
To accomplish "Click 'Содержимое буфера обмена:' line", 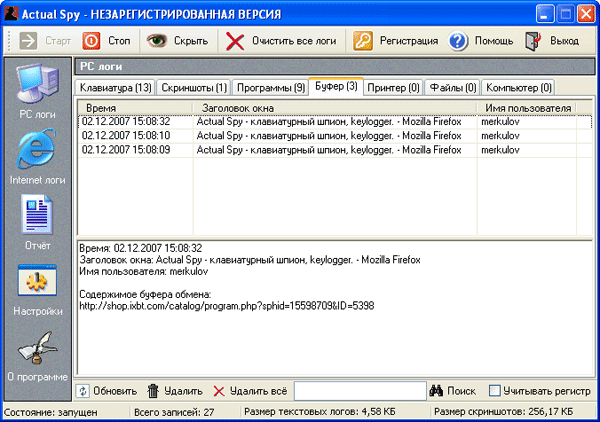I will pyautogui.click(x=145, y=295).
